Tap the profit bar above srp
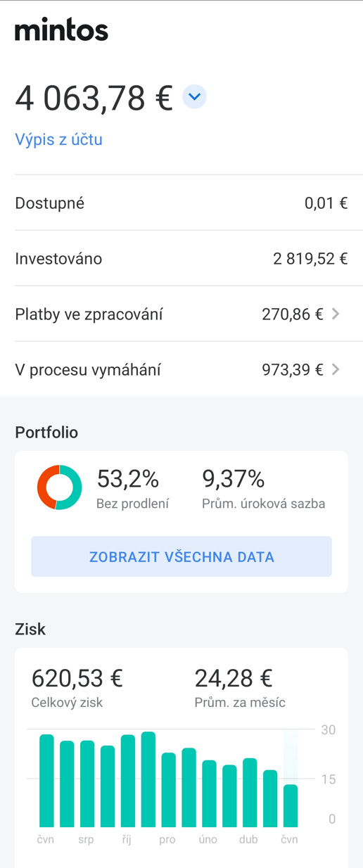Image resolution: width=363 pixels, height=868 pixels. click(87, 784)
